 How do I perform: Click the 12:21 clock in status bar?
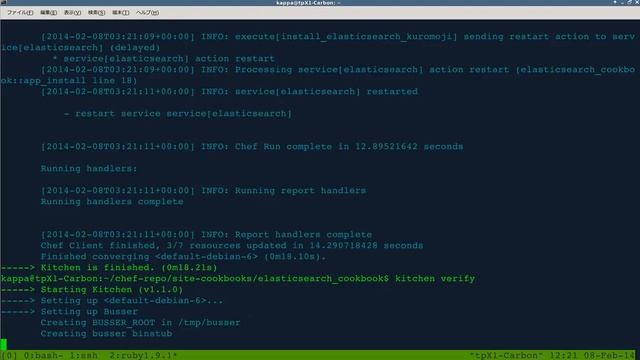tap(563, 355)
